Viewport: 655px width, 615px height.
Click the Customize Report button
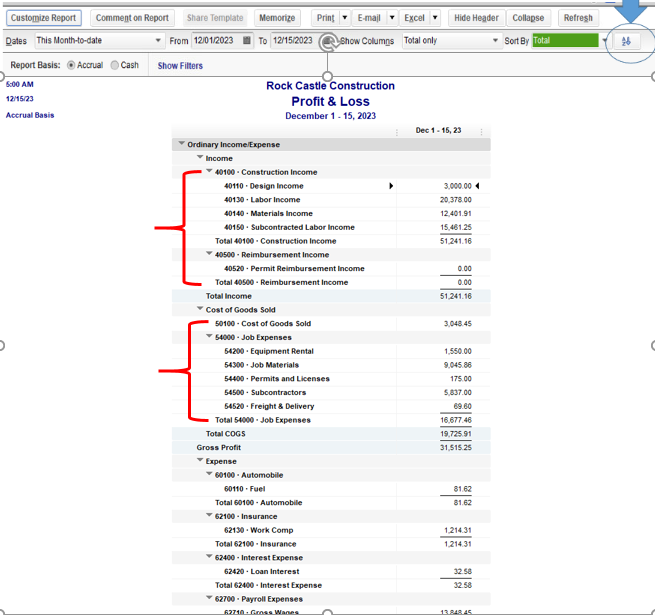pos(43,18)
